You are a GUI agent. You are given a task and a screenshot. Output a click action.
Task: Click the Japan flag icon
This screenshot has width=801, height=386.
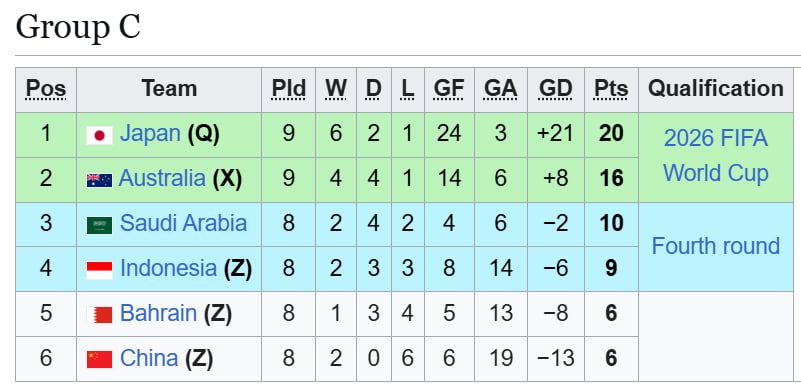tap(99, 135)
